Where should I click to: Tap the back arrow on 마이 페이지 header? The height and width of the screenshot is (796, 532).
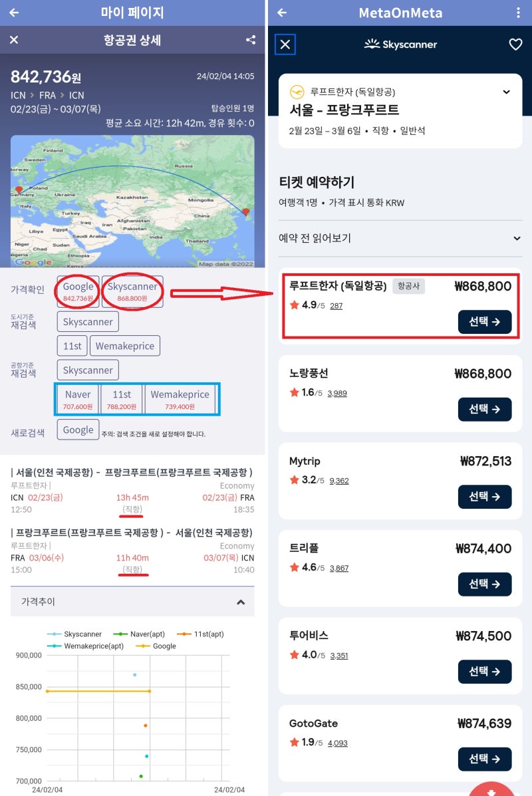click(x=13, y=12)
